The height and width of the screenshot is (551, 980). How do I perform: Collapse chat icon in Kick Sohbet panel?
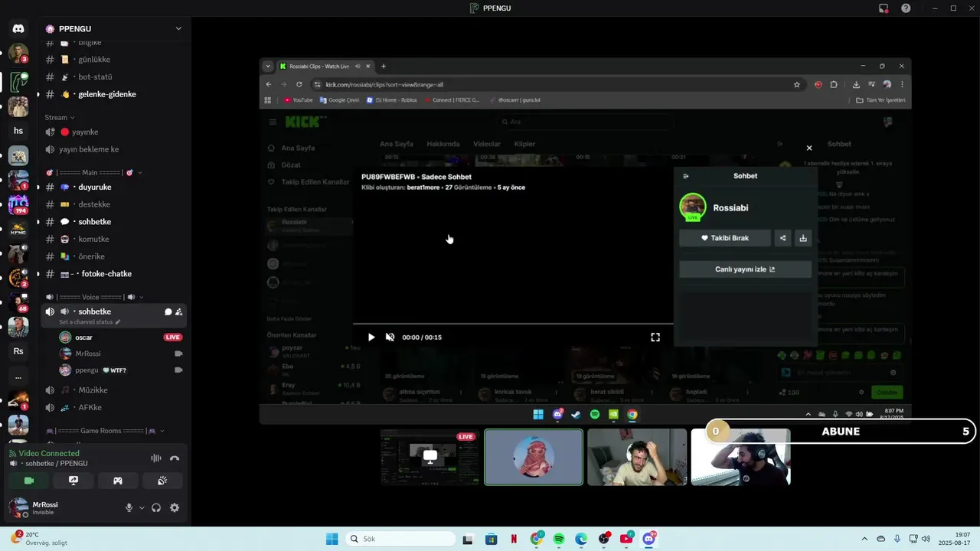point(686,176)
